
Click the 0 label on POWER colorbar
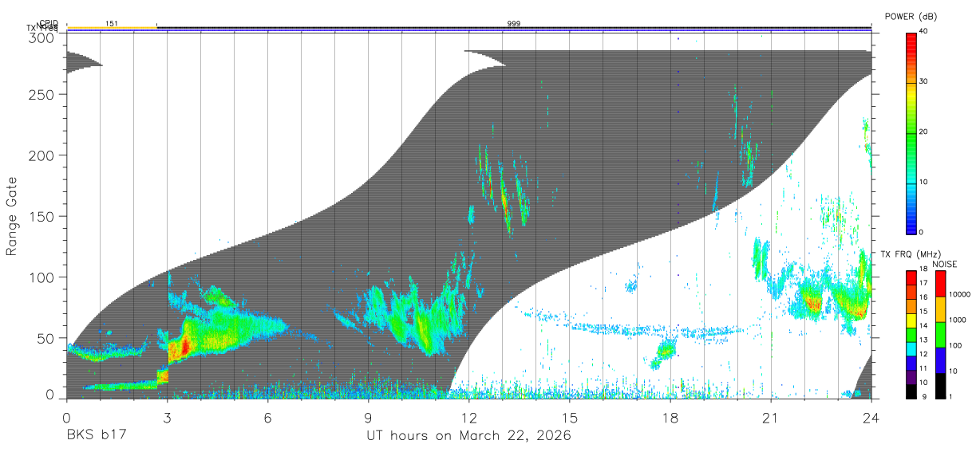click(x=922, y=232)
